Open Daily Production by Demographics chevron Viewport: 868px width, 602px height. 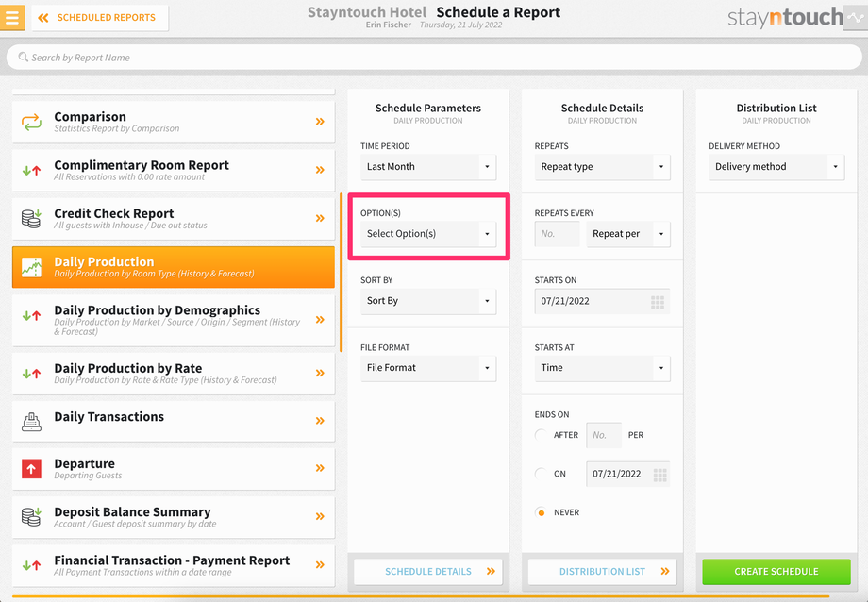pos(320,320)
